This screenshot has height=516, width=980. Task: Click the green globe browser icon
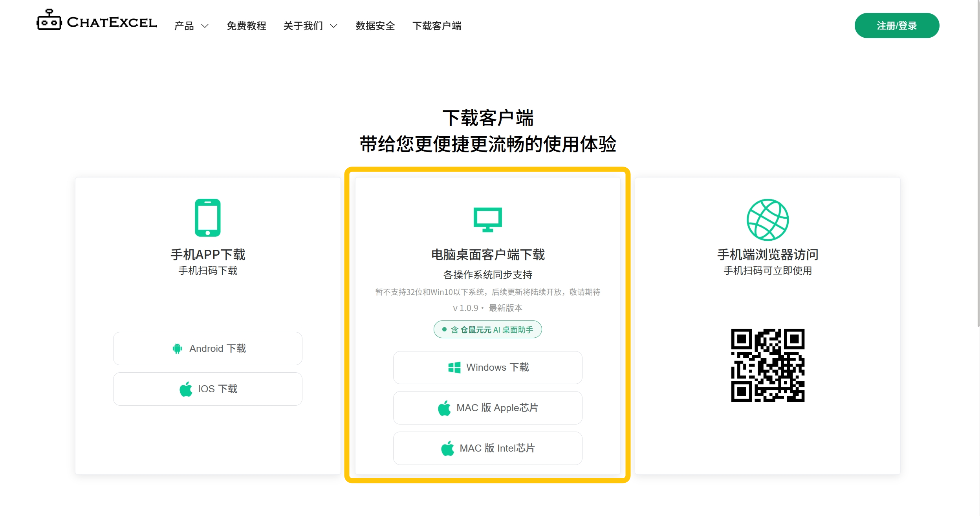768,220
